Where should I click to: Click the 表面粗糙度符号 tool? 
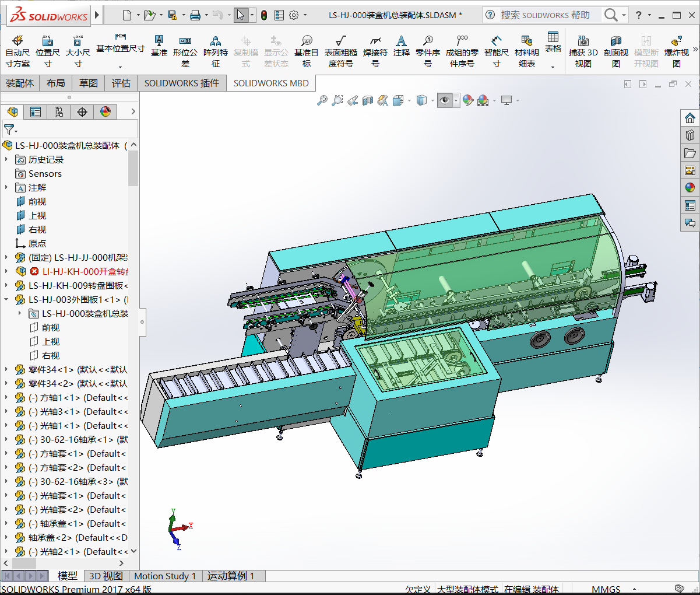(340, 51)
